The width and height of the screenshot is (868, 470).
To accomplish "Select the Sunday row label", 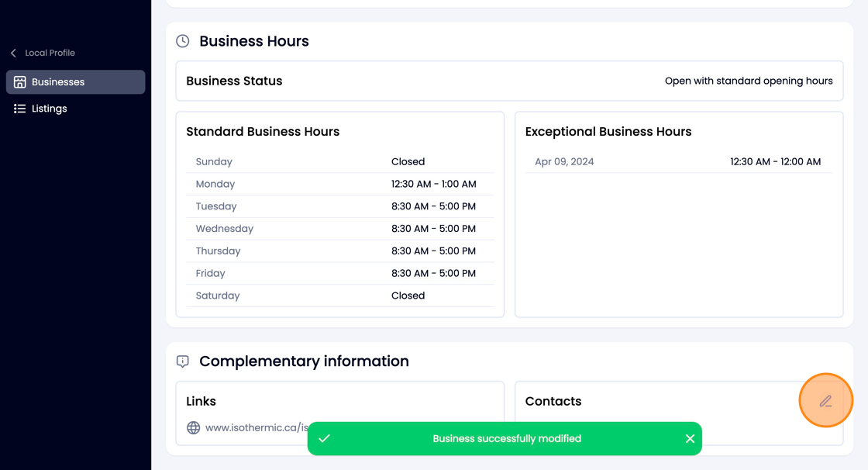I will pyautogui.click(x=214, y=162).
